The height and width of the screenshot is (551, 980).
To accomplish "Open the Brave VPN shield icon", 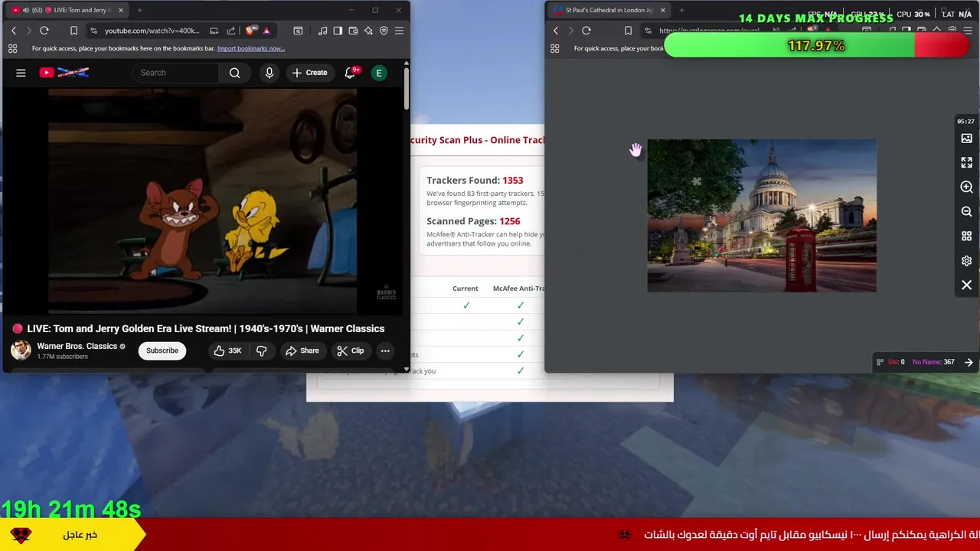I will [x=384, y=31].
